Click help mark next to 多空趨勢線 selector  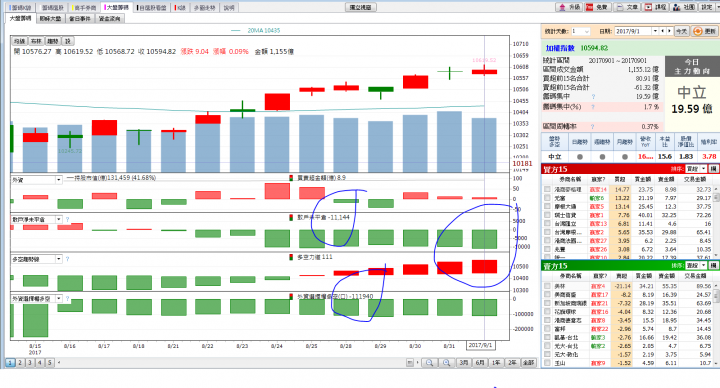click(68, 259)
